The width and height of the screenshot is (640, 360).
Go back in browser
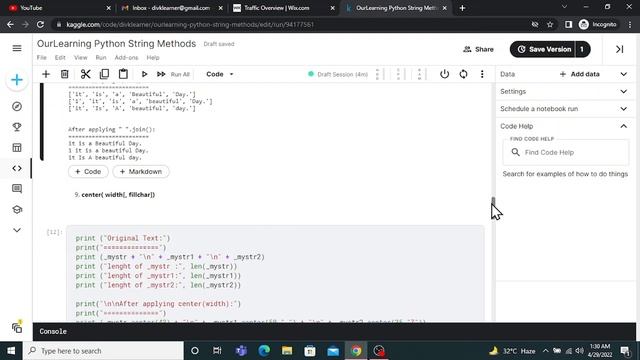click(10, 24)
